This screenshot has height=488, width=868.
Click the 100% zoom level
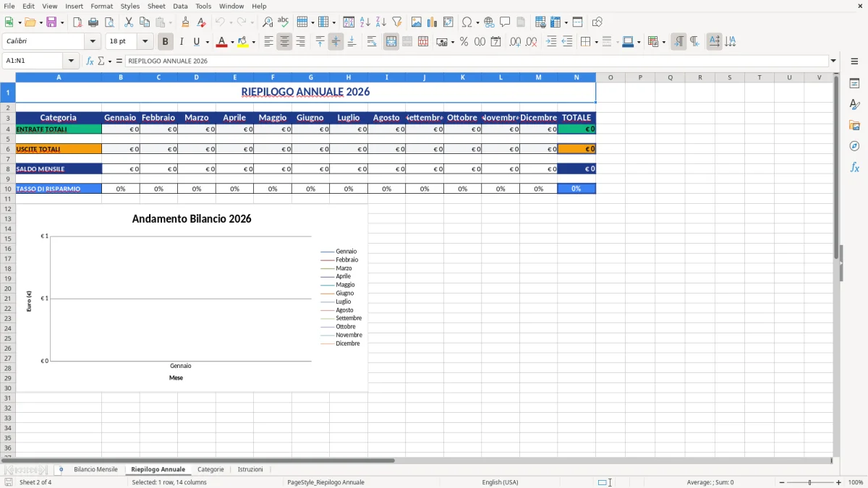pos(856,482)
